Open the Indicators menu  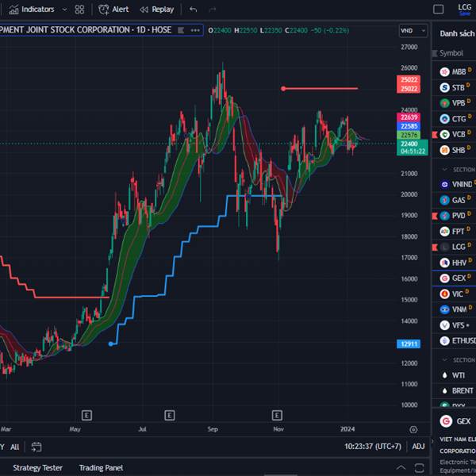coord(31,10)
